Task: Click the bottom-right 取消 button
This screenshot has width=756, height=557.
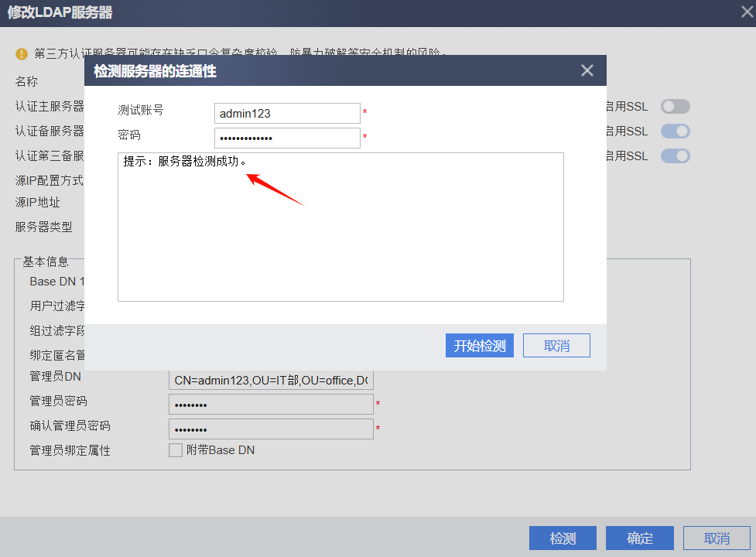Action: click(717, 538)
